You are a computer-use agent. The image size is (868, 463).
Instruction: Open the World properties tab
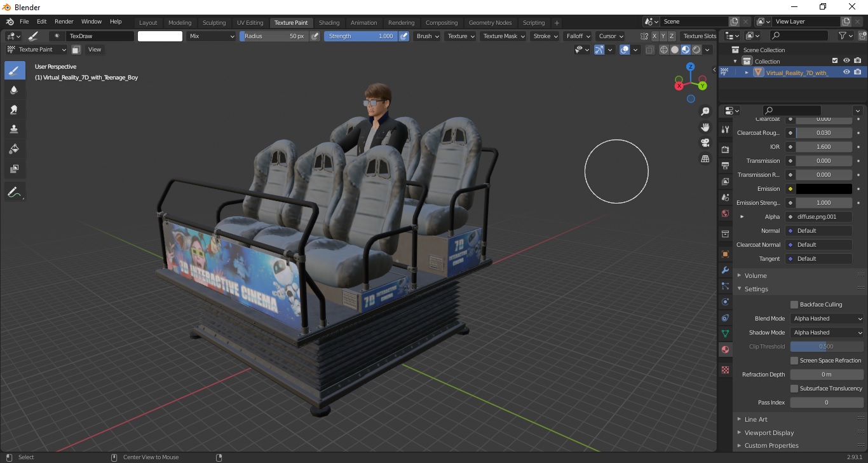tap(725, 214)
